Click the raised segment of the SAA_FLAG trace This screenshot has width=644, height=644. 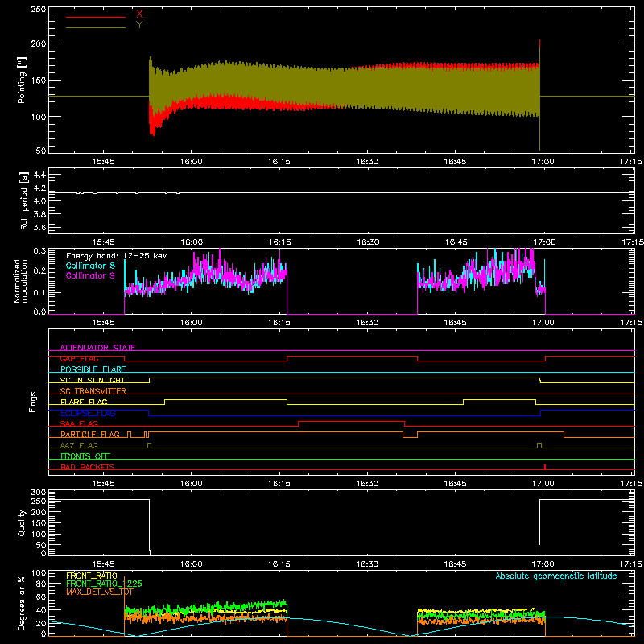352,421
